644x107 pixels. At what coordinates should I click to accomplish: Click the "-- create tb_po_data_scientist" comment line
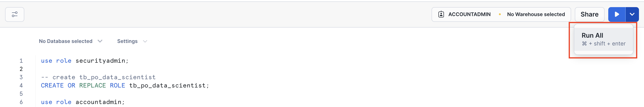tap(98, 77)
